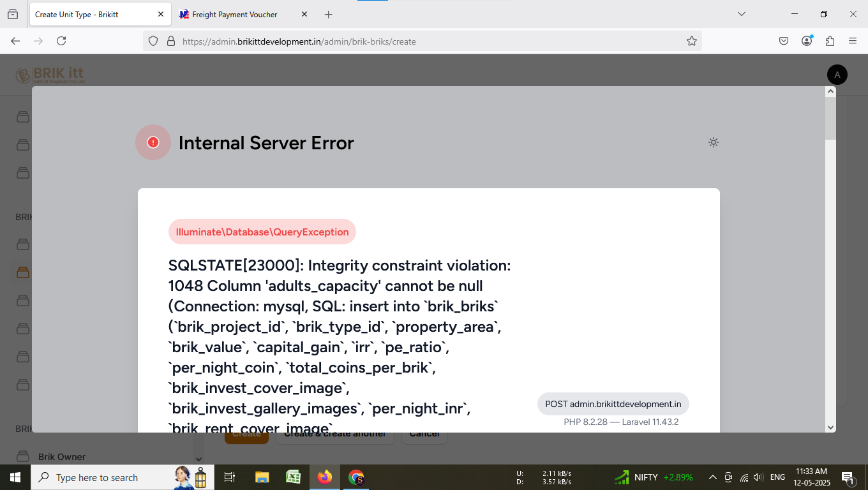This screenshot has width=868, height=490.
Task: Click the Save to Pocket icon
Action: tap(784, 41)
